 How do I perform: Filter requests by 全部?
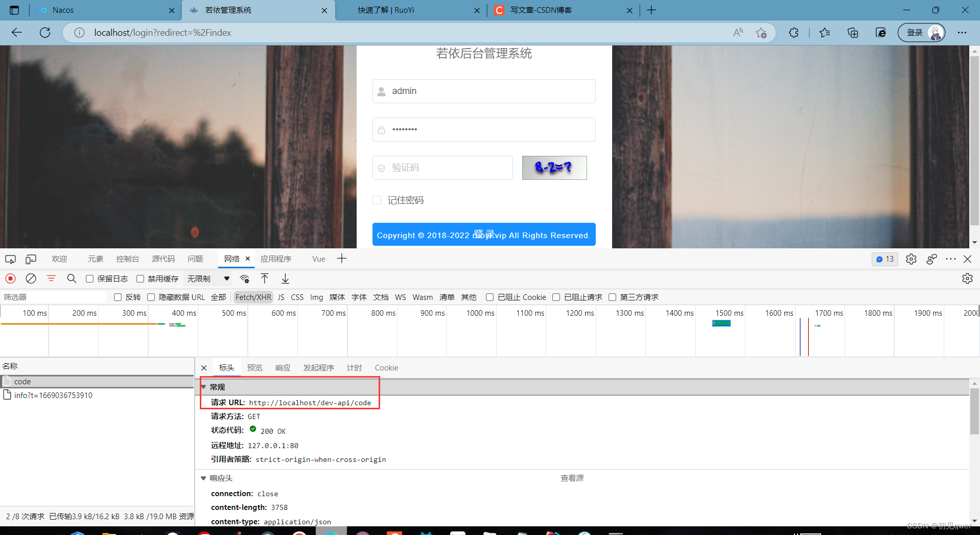pos(218,297)
